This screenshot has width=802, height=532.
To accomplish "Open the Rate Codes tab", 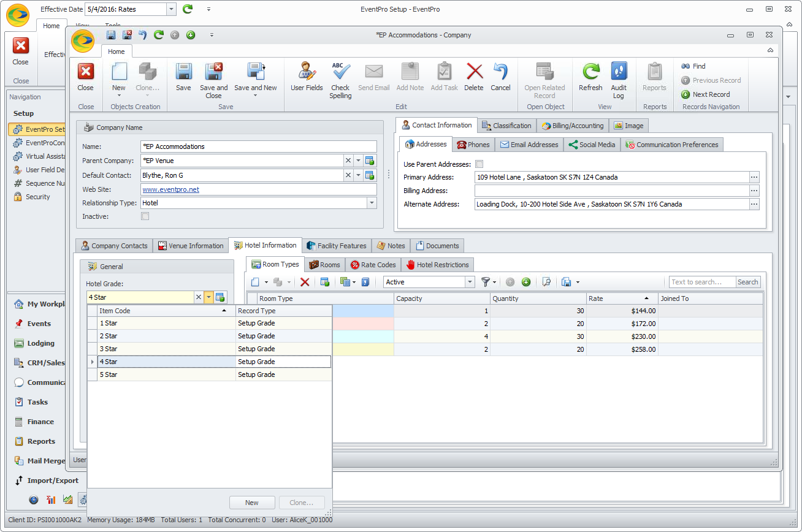I will point(373,265).
